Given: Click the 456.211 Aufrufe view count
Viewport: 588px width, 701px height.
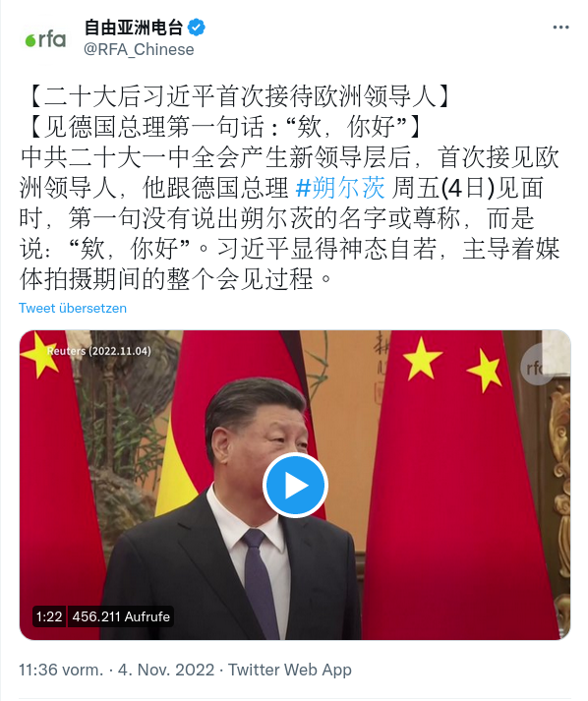Looking at the screenshot, I should pyautogui.click(x=121, y=616).
